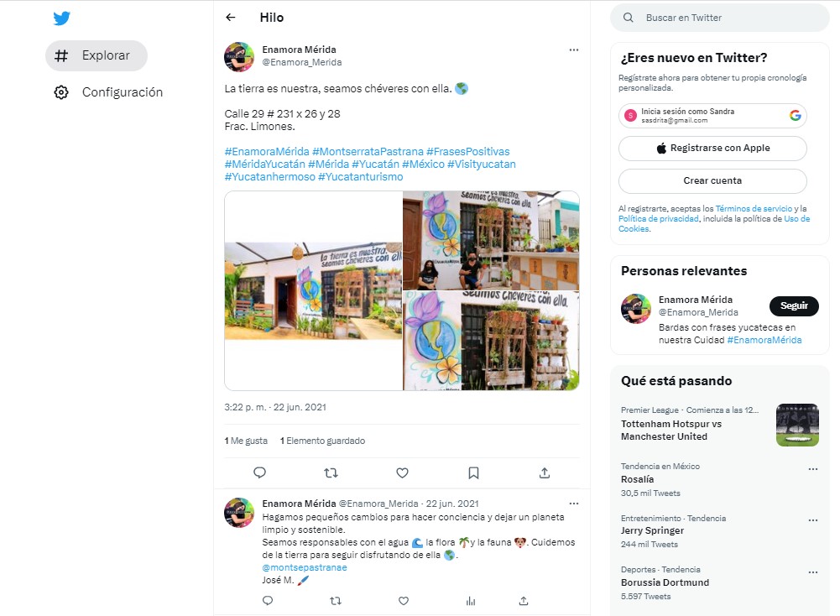Image resolution: width=840 pixels, height=616 pixels.
Task: Open the Tottenham Hotspur vs Manchester United thumbnail
Action: tap(797, 425)
